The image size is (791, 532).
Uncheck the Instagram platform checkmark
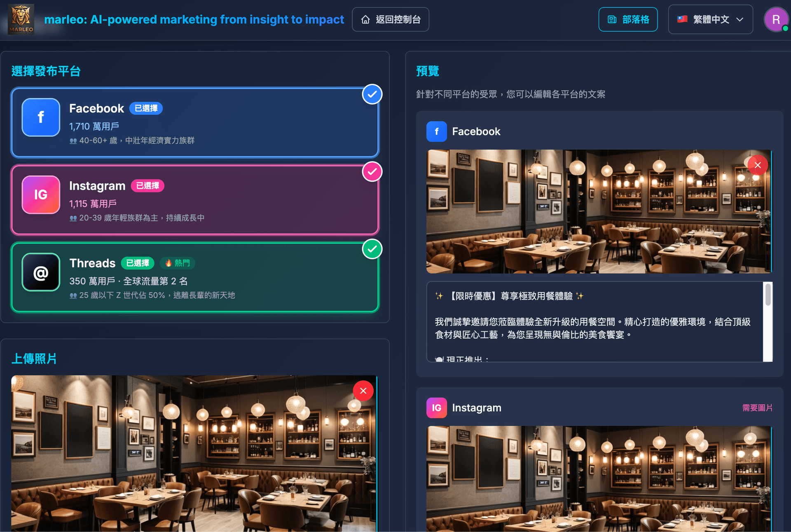coord(372,172)
